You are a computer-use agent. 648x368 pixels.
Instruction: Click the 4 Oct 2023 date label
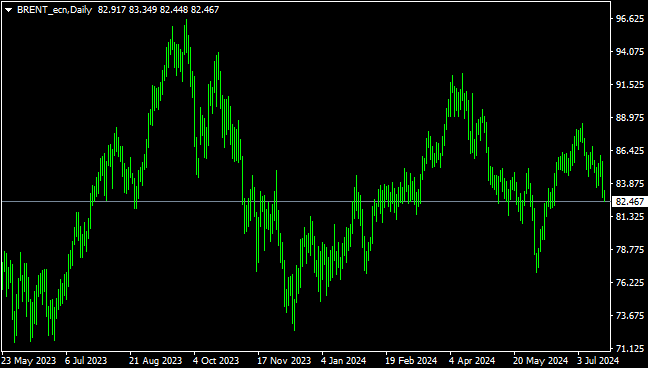[x=216, y=361]
